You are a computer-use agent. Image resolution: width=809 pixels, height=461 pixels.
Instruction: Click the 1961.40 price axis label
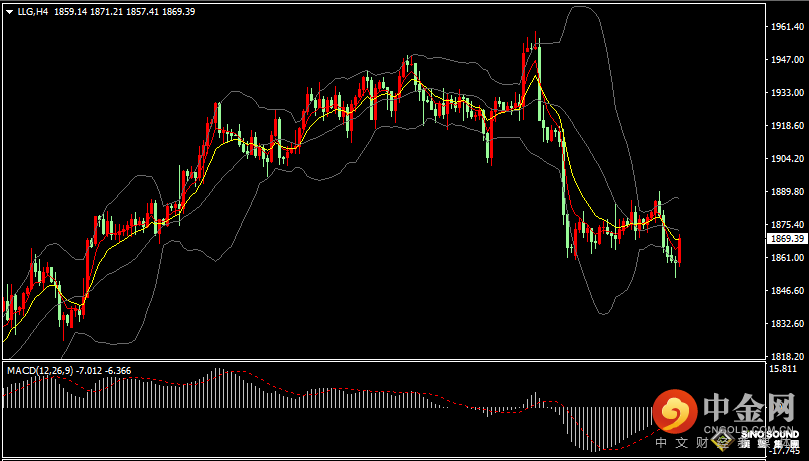787,27
